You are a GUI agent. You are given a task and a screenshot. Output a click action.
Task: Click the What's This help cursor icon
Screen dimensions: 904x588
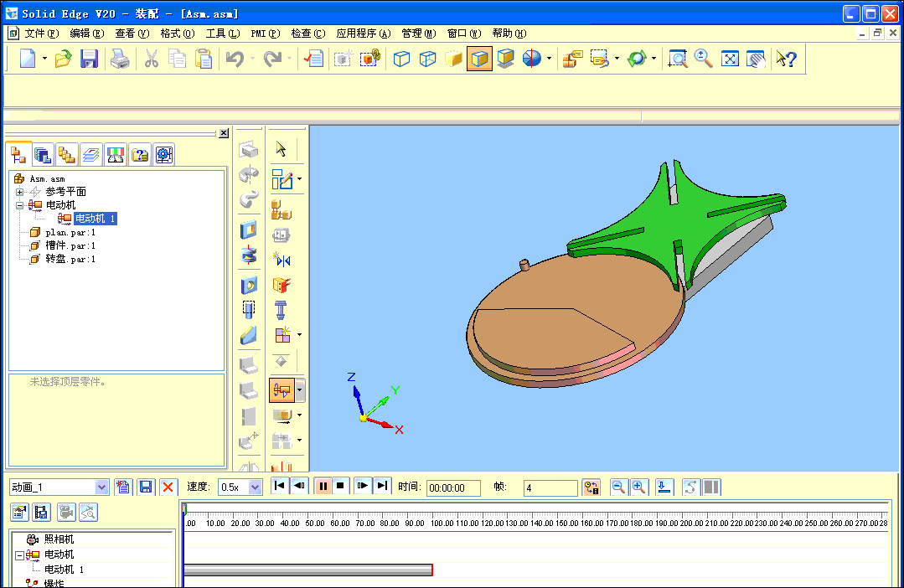[x=787, y=59]
